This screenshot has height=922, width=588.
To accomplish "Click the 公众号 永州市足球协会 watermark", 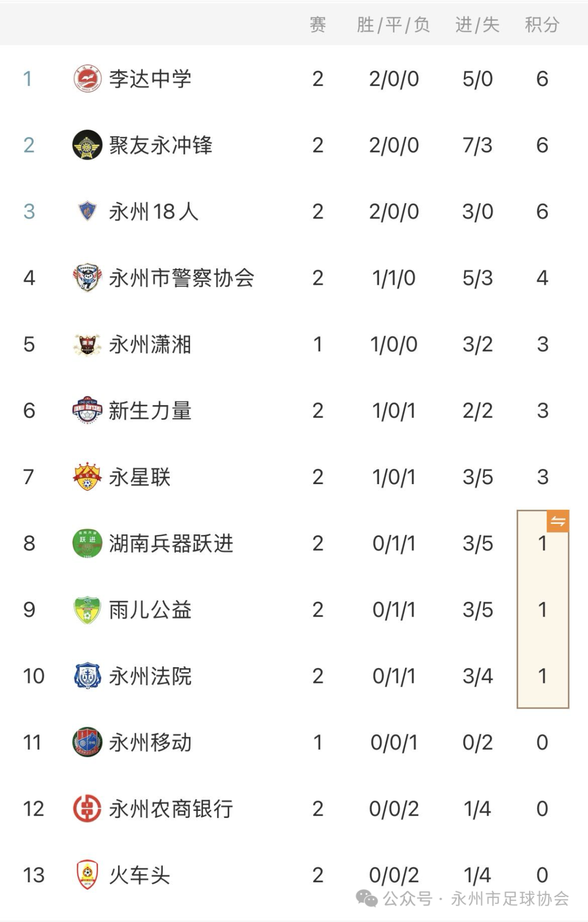I will pos(462,898).
